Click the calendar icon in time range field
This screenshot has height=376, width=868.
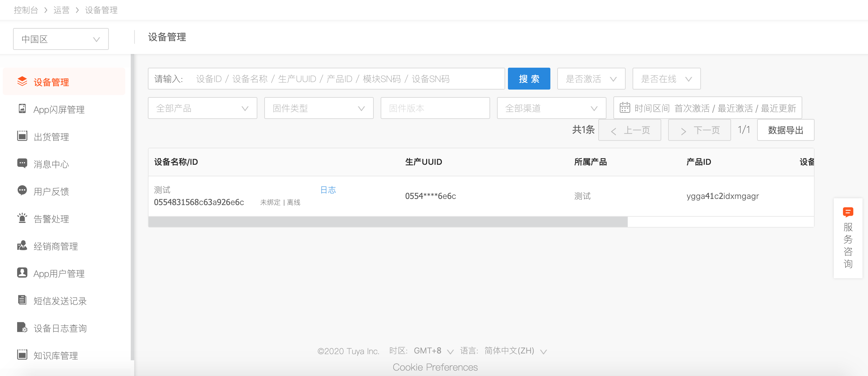coord(625,108)
